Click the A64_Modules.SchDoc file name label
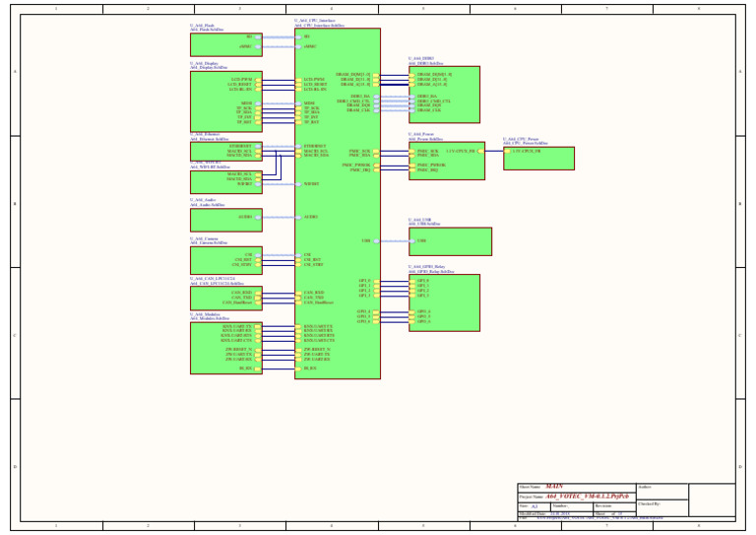The width and height of the screenshot is (756, 535). point(210,318)
